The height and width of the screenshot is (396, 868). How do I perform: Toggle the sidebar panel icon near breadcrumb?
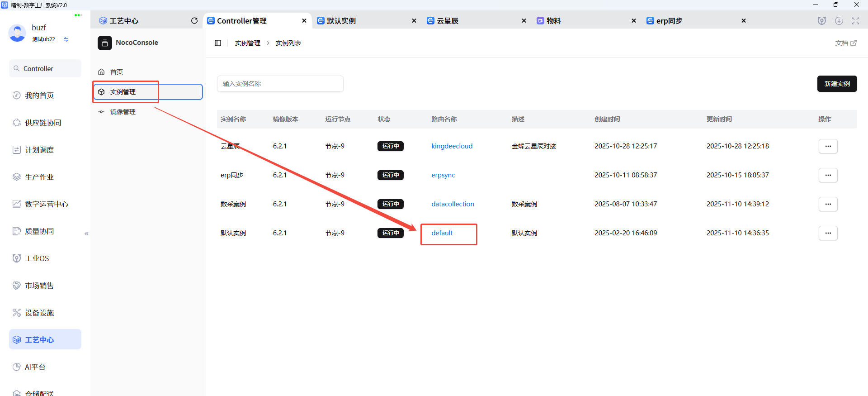218,43
